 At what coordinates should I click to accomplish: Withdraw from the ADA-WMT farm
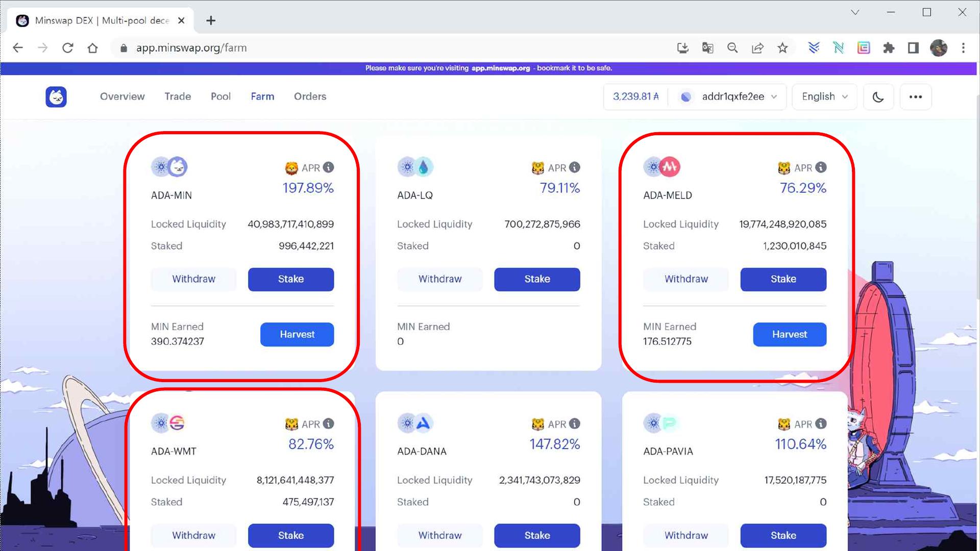[x=193, y=535]
